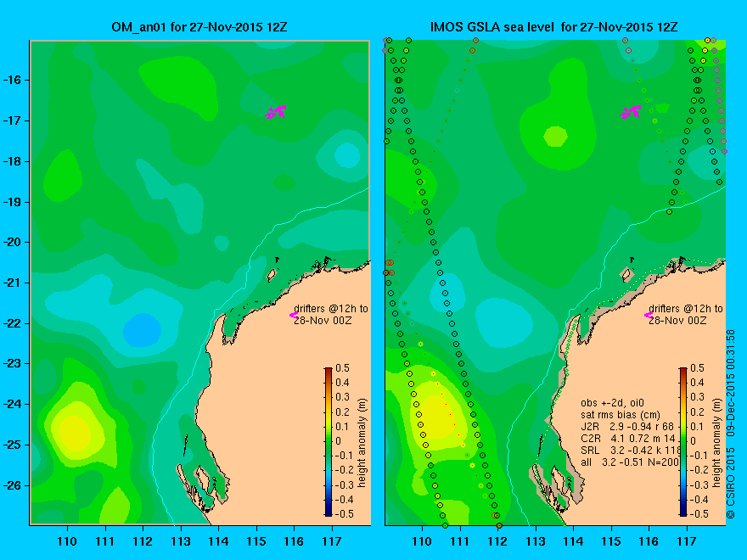Image resolution: width=747 pixels, height=560 pixels.
Task: Click latitude label -19 on the y-axis
Action: point(14,202)
